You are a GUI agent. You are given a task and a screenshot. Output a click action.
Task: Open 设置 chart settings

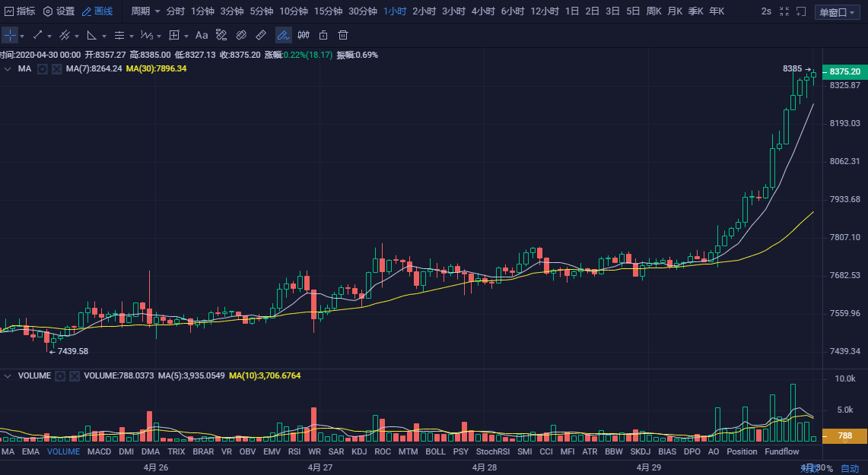pos(59,11)
